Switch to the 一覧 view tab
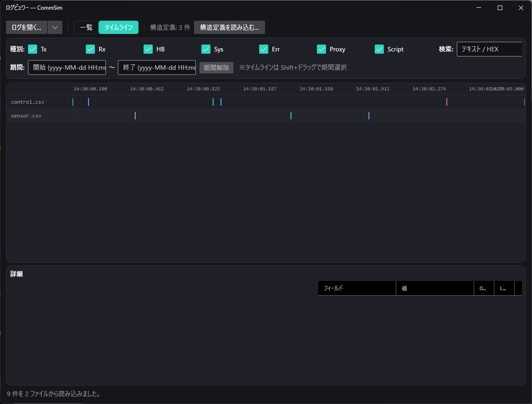The height and width of the screenshot is (404, 532). [86, 28]
